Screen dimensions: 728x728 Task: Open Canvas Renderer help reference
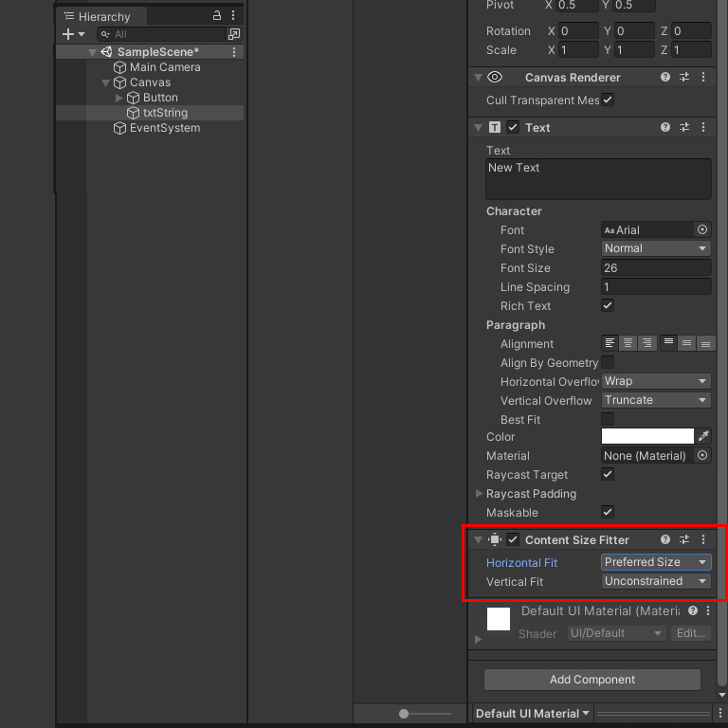point(664,77)
